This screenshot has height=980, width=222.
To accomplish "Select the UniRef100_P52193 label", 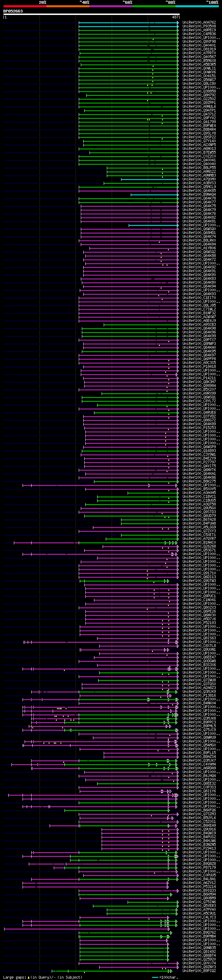I will [x=199, y=623].
